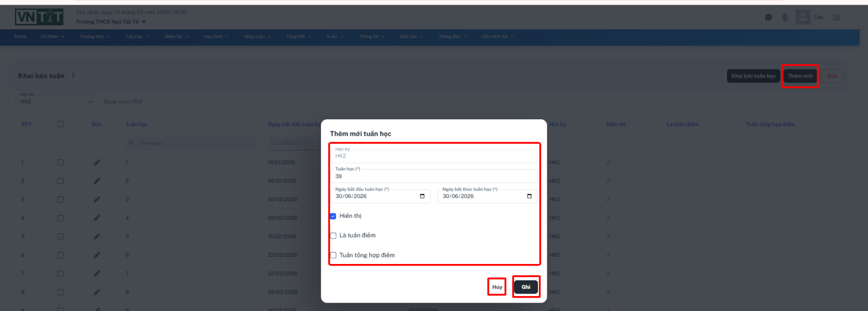Click edit pencil for row 2
This screenshot has width=868, height=311.
click(97, 181)
